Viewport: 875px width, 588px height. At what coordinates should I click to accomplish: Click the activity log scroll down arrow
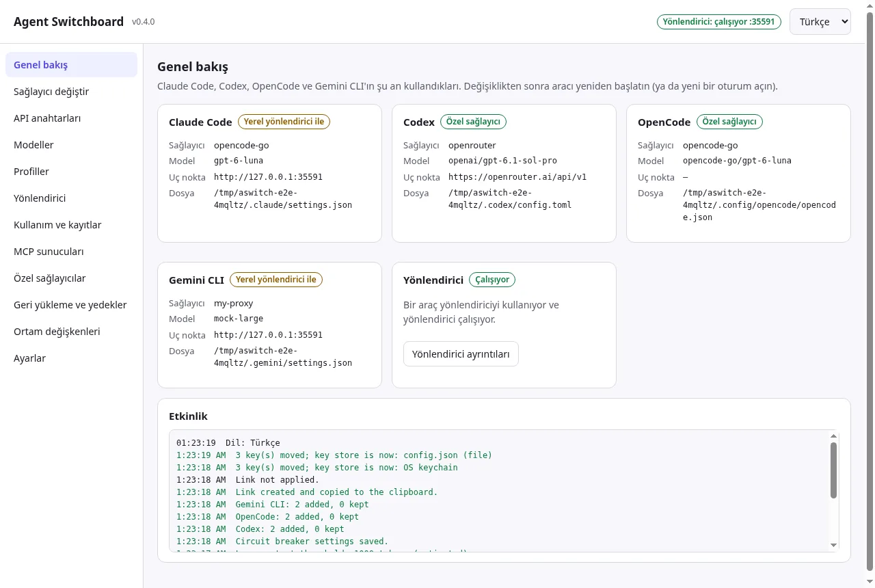[833, 545]
